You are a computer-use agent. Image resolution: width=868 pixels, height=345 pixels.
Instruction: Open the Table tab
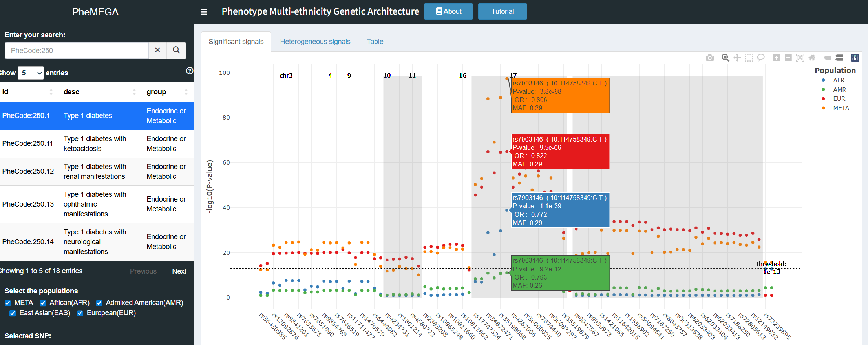[x=375, y=42]
